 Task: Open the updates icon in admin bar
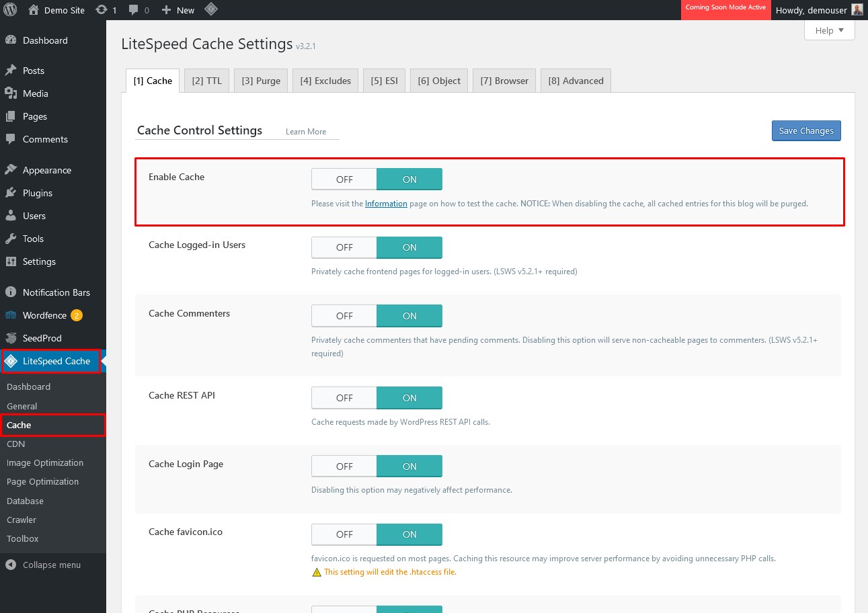coord(102,10)
